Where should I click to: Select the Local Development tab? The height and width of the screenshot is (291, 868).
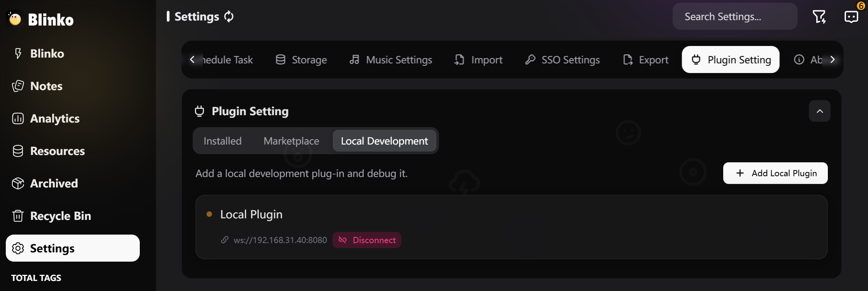tap(384, 141)
